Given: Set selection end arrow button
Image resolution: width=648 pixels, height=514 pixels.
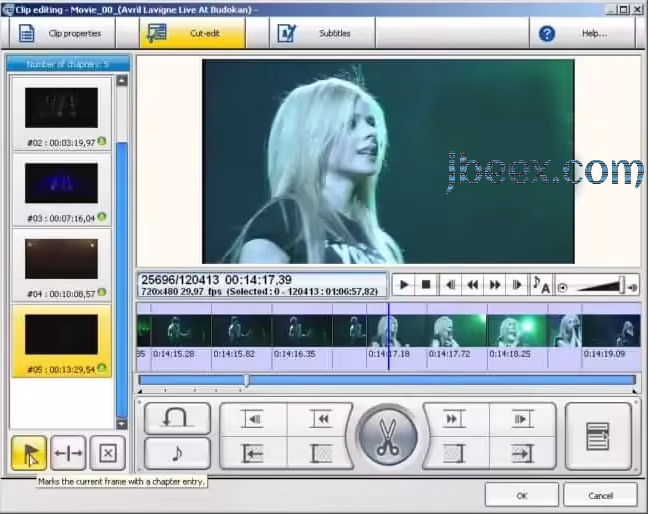Looking at the screenshot, I should (x=522, y=453).
